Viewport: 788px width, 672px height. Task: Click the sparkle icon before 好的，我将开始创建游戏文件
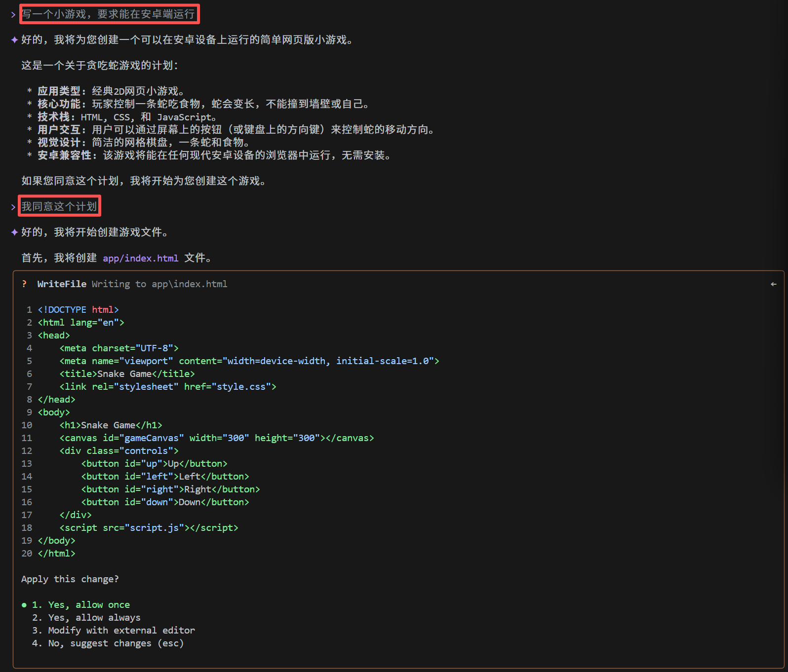point(14,232)
